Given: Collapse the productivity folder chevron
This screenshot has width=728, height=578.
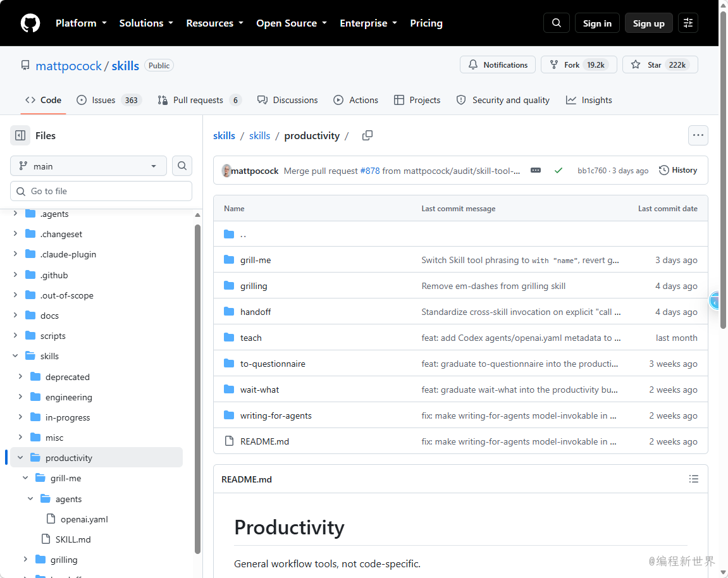Looking at the screenshot, I should tap(20, 457).
